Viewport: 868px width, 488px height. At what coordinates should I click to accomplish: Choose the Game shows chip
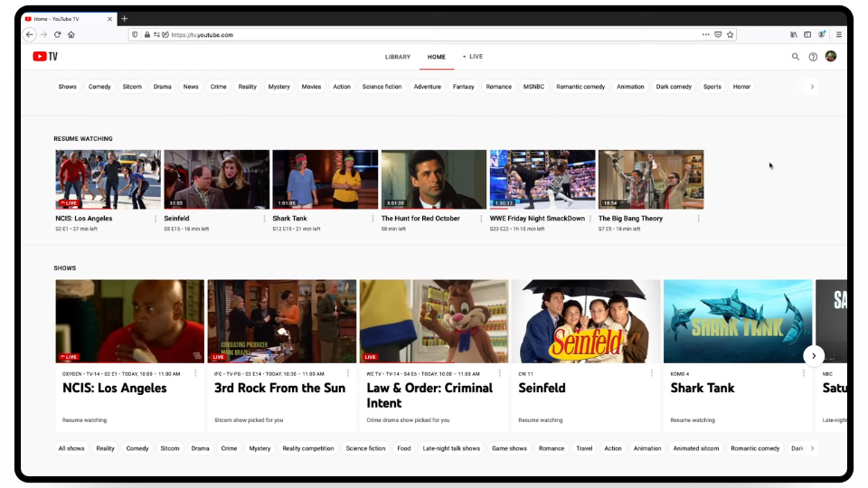click(509, 448)
